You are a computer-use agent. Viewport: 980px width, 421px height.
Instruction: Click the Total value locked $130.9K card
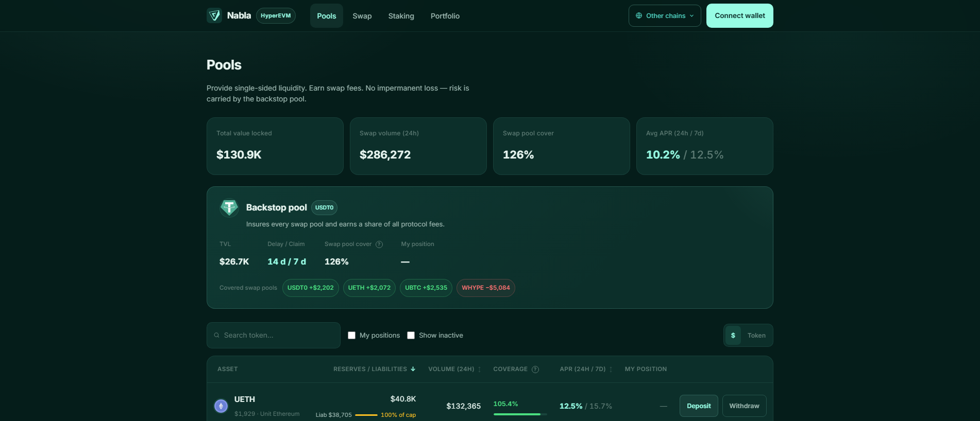tap(275, 146)
